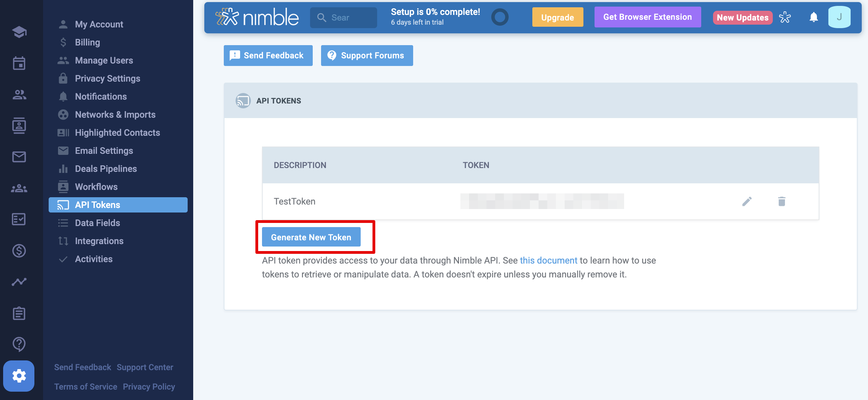Image resolution: width=868 pixels, height=400 pixels.
Task: Open the settings gear in left rail
Action: pyautogui.click(x=19, y=376)
